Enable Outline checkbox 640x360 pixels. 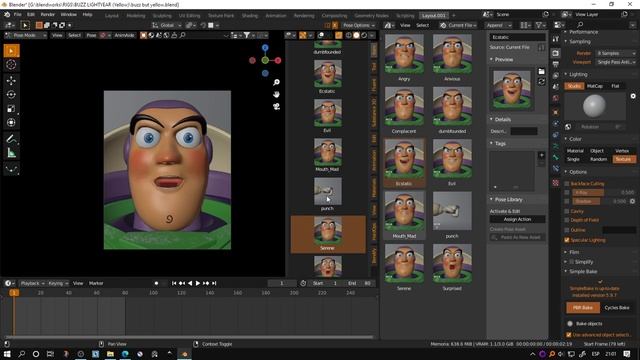pos(567,230)
